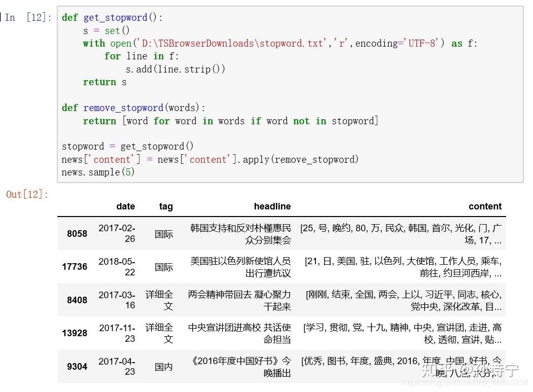
Task: Select row index 13928
Action: [75, 333]
